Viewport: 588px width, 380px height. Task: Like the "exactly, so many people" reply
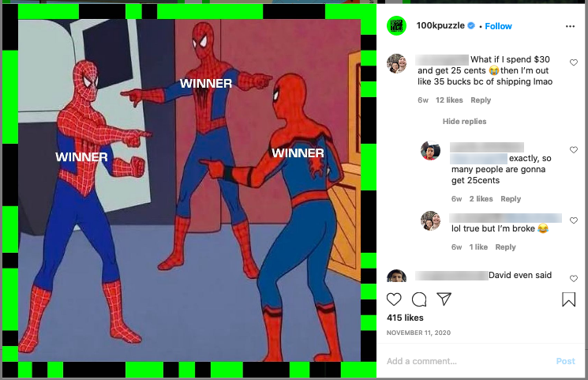tap(573, 150)
